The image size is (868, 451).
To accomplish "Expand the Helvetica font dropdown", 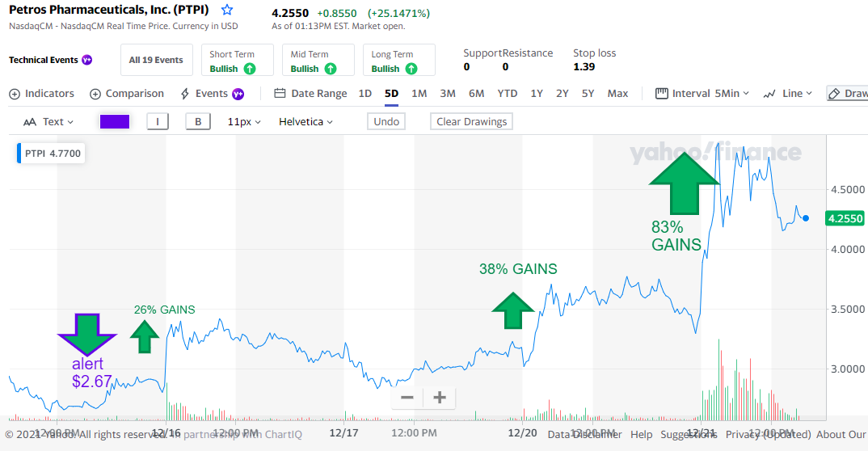I will [305, 122].
